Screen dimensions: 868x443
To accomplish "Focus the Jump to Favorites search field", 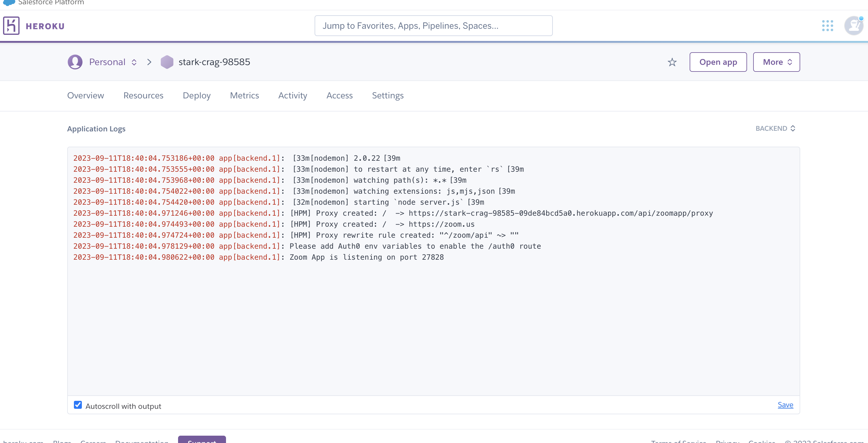I will pos(433,26).
